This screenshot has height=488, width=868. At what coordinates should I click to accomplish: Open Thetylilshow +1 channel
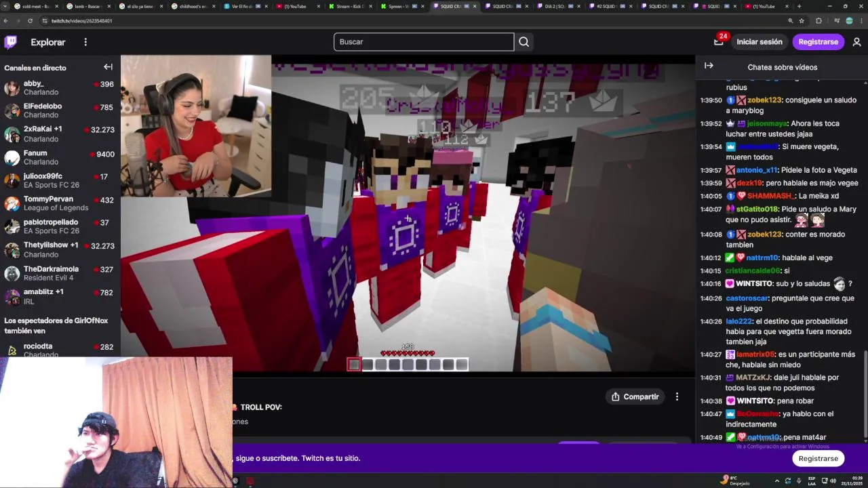tap(60, 249)
